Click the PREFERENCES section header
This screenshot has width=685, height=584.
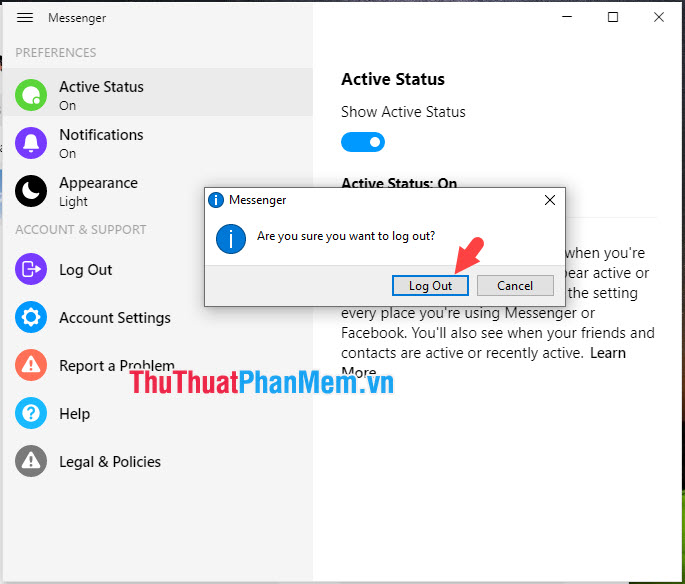click(55, 52)
